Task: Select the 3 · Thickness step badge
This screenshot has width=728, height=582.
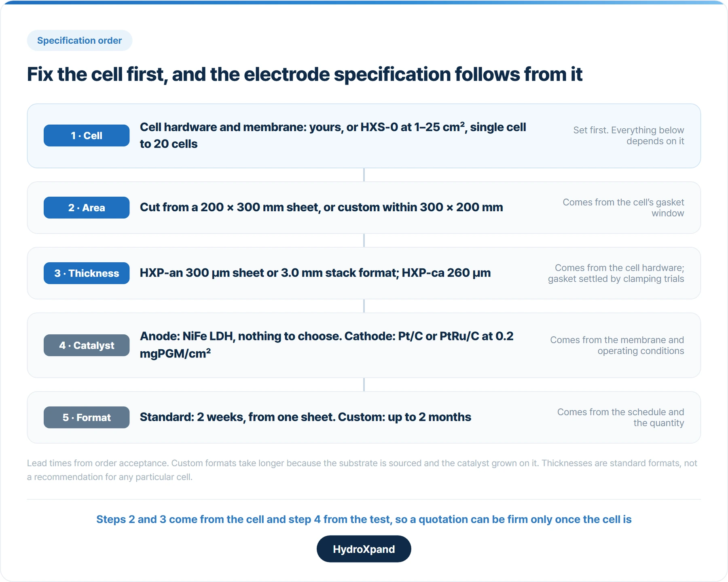Action: click(87, 273)
